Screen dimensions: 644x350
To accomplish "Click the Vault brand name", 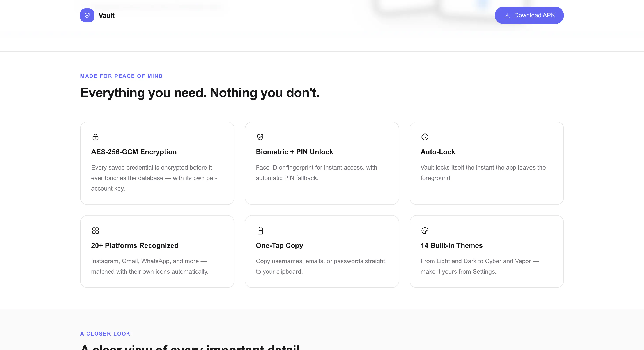I will (106, 15).
